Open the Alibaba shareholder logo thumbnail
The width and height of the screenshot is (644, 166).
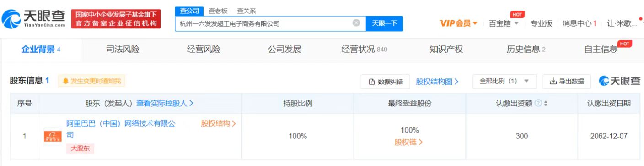point(53,136)
